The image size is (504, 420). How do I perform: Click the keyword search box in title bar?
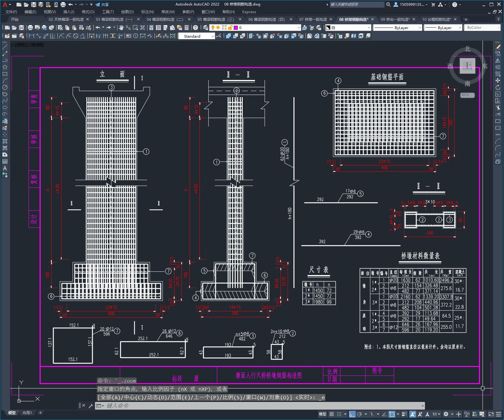[x=357, y=4]
